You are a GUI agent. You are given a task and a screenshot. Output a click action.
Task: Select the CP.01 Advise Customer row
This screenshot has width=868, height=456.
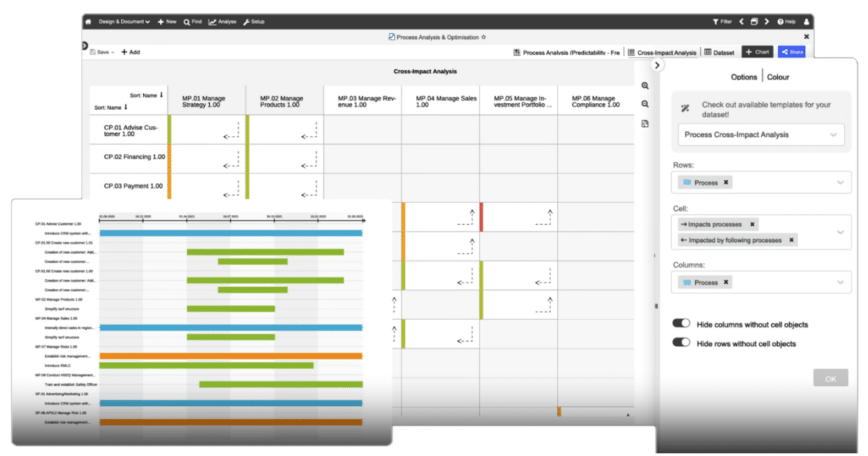129,130
